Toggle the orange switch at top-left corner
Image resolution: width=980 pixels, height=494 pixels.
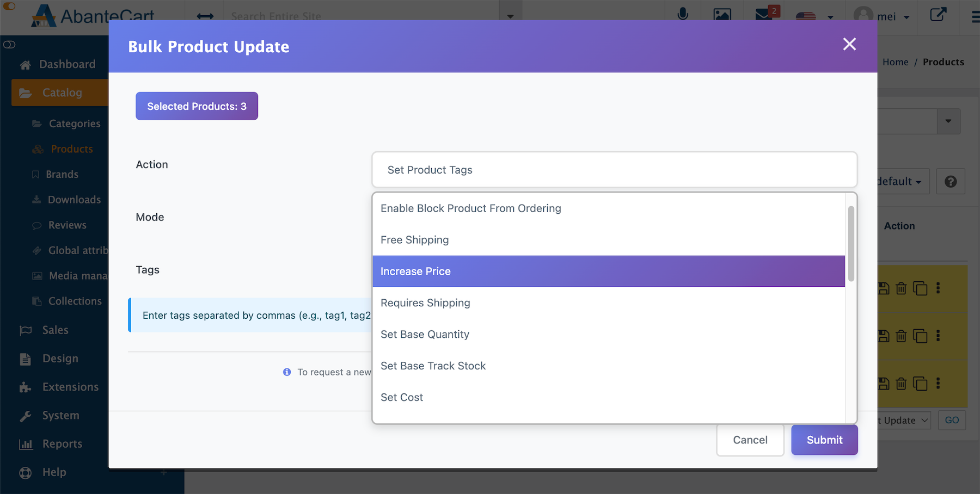point(9,6)
